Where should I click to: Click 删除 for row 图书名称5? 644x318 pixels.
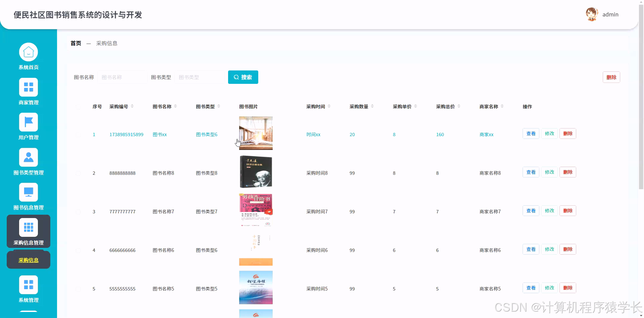click(x=568, y=288)
